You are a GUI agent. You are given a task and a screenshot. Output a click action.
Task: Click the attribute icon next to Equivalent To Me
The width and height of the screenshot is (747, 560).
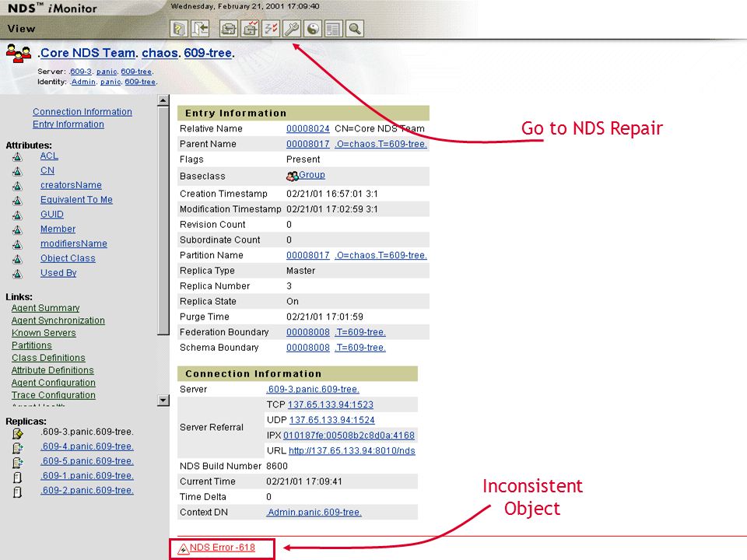click(x=17, y=201)
